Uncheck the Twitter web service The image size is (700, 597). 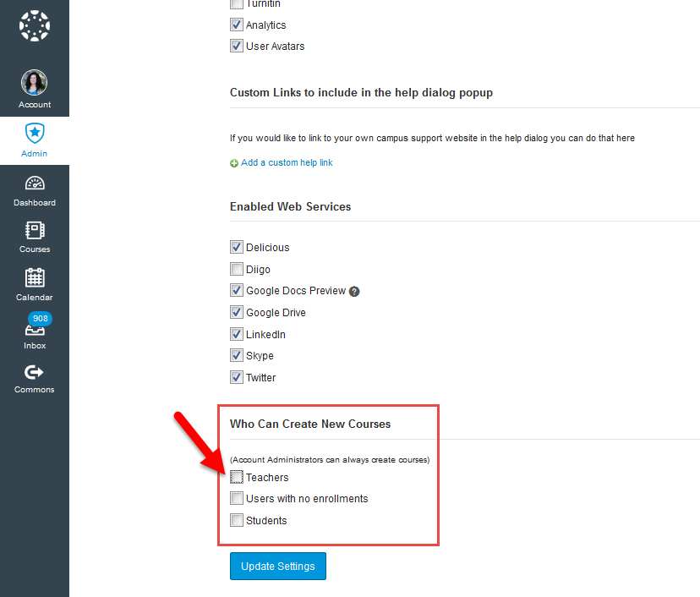(237, 377)
